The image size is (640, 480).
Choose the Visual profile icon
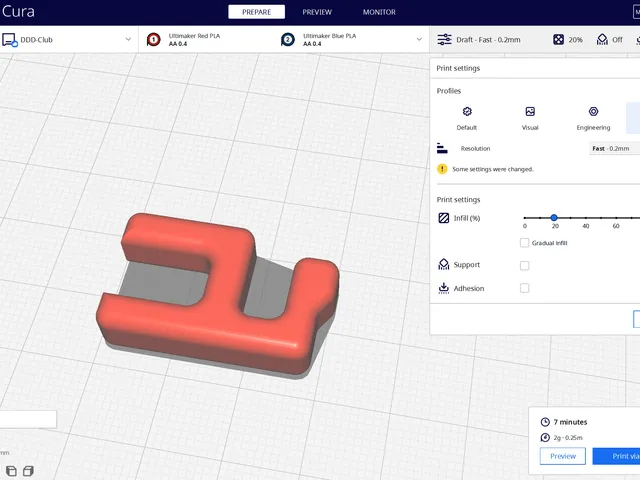coord(530,111)
